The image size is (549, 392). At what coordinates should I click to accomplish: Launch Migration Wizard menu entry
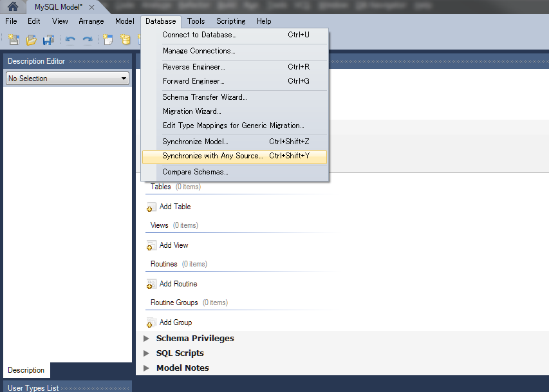[234, 111]
